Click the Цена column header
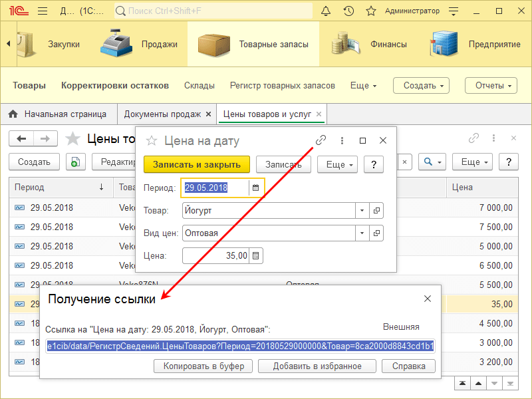The height and width of the screenshot is (399, 532). tap(482, 188)
